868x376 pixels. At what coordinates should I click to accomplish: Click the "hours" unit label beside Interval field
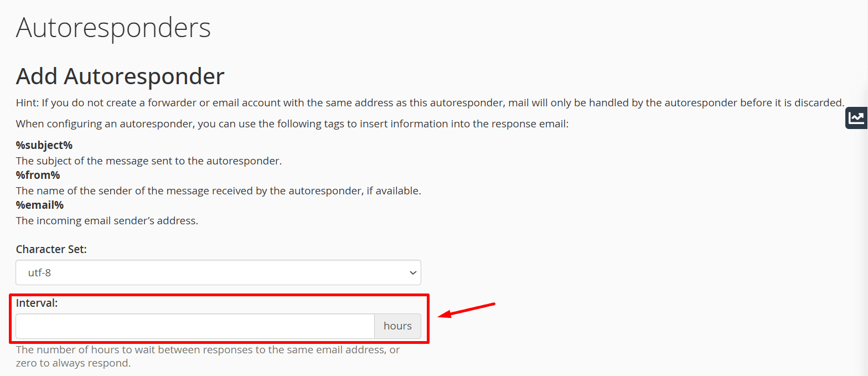pos(397,326)
